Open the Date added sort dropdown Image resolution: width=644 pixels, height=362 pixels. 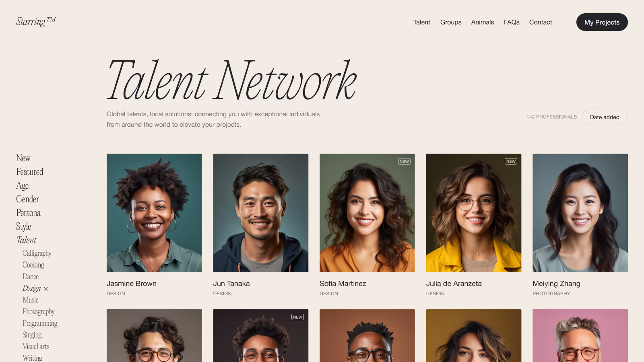(605, 117)
